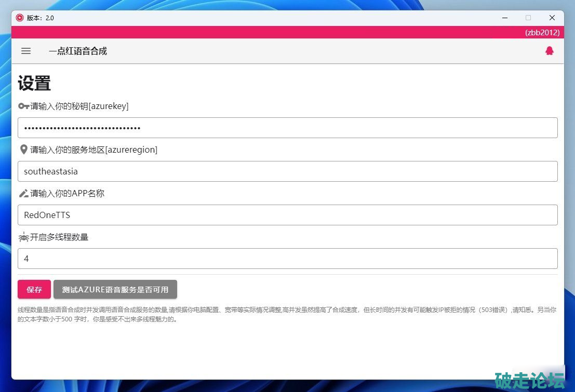Click the 设置 page heading
Image resolution: width=575 pixels, height=392 pixels.
click(x=34, y=83)
